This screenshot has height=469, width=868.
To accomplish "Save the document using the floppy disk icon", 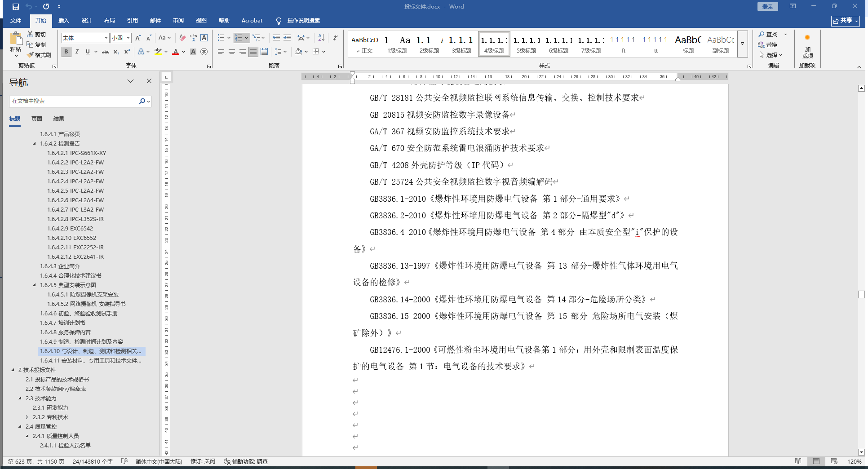I will [x=16, y=7].
